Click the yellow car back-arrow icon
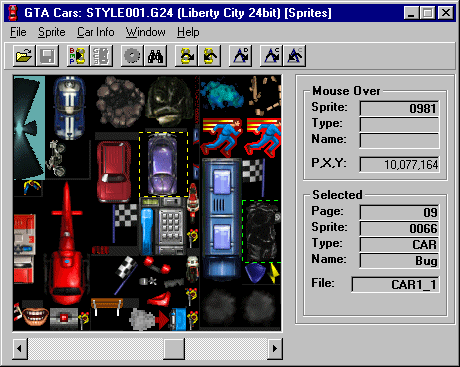 210,56
